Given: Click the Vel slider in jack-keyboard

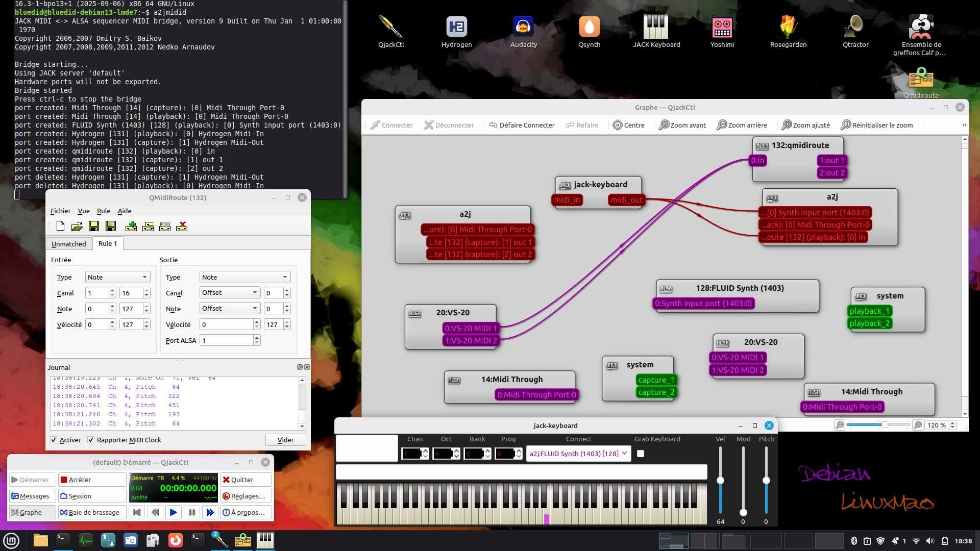Looking at the screenshot, I should coord(720,480).
